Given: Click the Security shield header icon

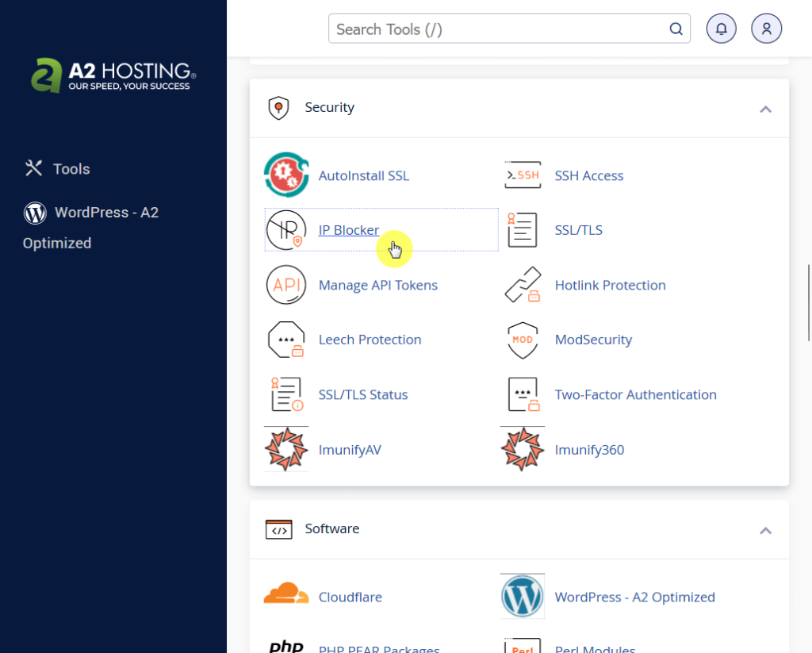Looking at the screenshot, I should click(278, 108).
